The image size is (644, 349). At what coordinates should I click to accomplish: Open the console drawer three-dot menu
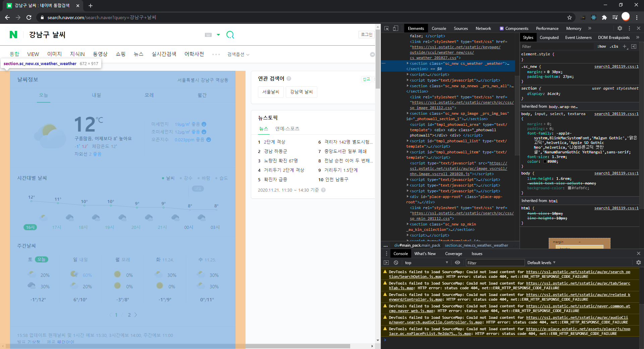[386, 254]
